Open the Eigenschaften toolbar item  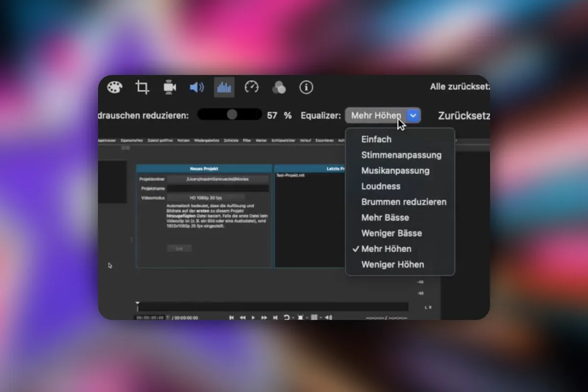coord(132,141)
